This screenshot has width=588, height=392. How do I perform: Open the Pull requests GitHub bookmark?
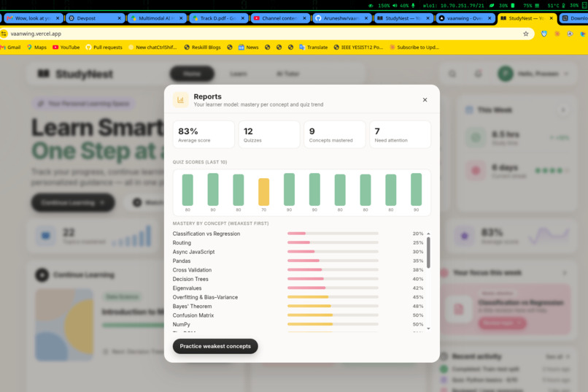(104, 47)
